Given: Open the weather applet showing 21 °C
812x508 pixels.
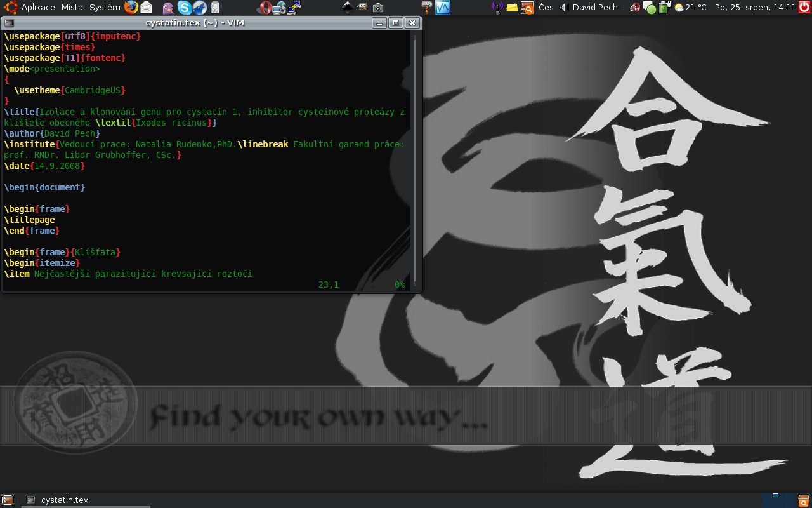Looking at the screenshot, I should tap(690, 8).
